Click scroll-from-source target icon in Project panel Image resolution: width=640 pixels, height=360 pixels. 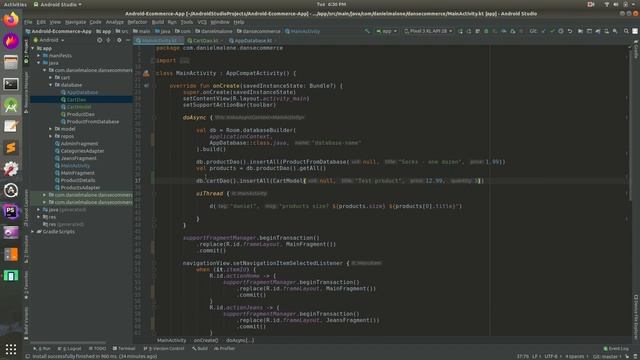99,40
